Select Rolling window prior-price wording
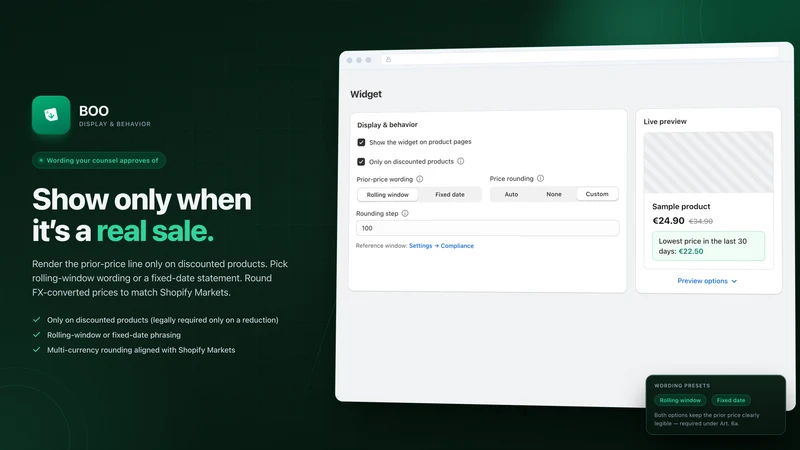The image size is (800, 450). (388, 194)
